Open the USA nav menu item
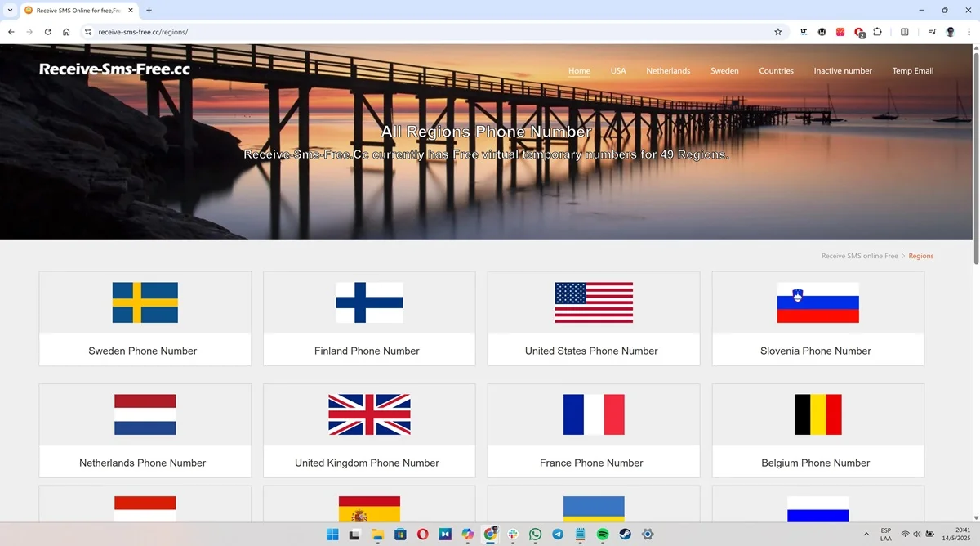This screenshot has height=546, width=980. [x=618, y=71]
